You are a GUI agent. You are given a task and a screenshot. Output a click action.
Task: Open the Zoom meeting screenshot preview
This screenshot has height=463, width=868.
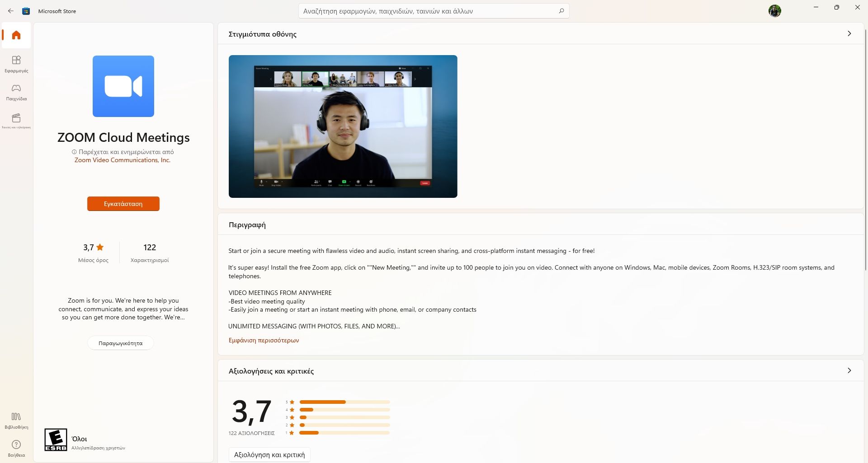click(x=343, y=126)
